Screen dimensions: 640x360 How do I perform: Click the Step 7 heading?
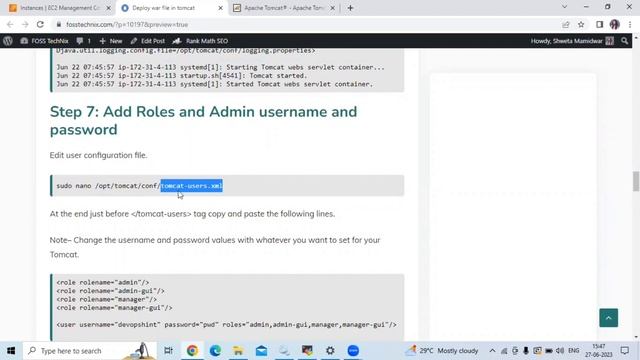click(203, 120)
